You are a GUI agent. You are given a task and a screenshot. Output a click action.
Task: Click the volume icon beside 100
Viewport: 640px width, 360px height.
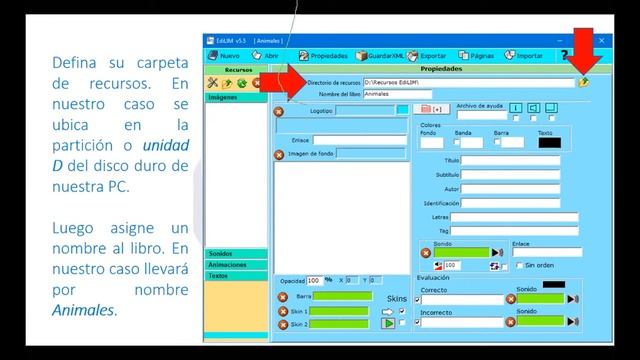pos(438,266)
